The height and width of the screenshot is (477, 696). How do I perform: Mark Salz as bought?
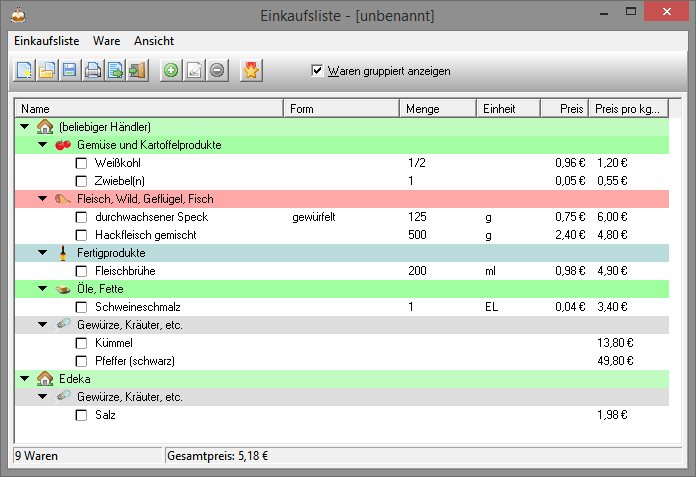(x=82, y=415)
